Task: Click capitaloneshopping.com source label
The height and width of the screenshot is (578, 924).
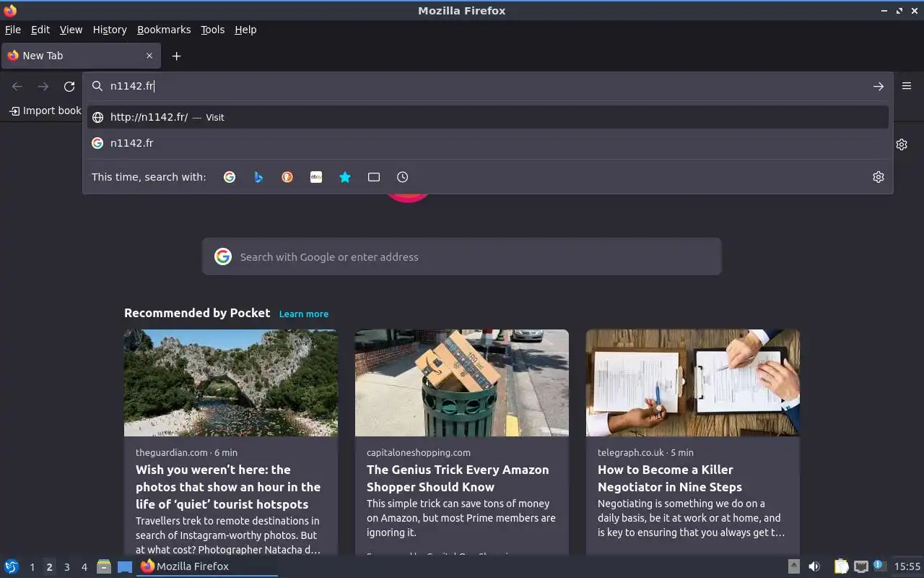Action: pos(419,452)
